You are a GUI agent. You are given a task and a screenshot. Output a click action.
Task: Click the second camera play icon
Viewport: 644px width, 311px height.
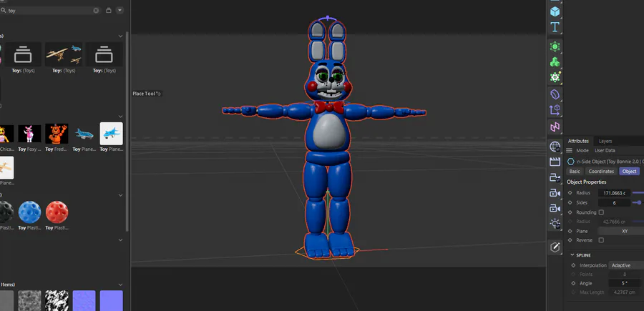pyautogui.click(x=555, y=193)
